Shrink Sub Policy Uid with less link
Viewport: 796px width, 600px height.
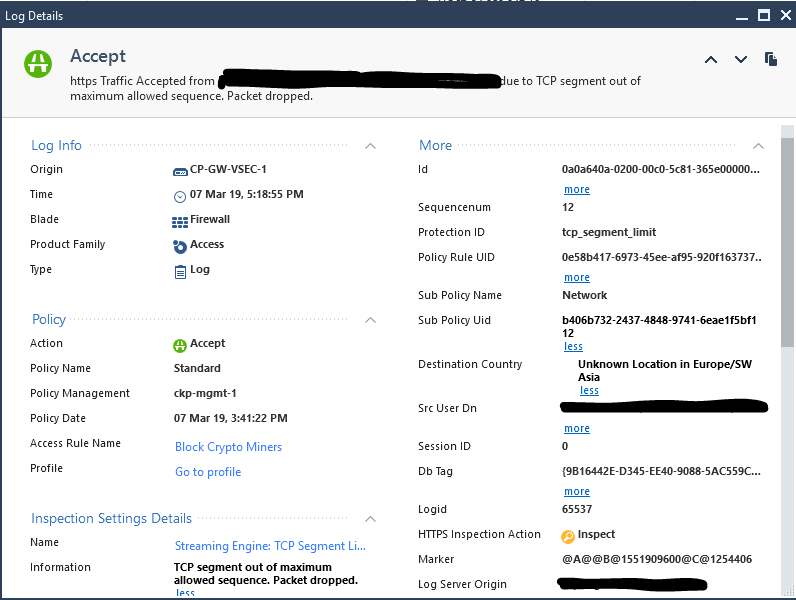(573, 347)
